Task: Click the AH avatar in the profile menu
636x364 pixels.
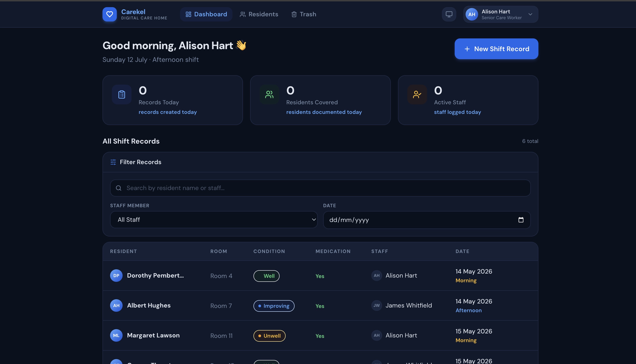Action: pyautogui.click(x=472, y=14)
